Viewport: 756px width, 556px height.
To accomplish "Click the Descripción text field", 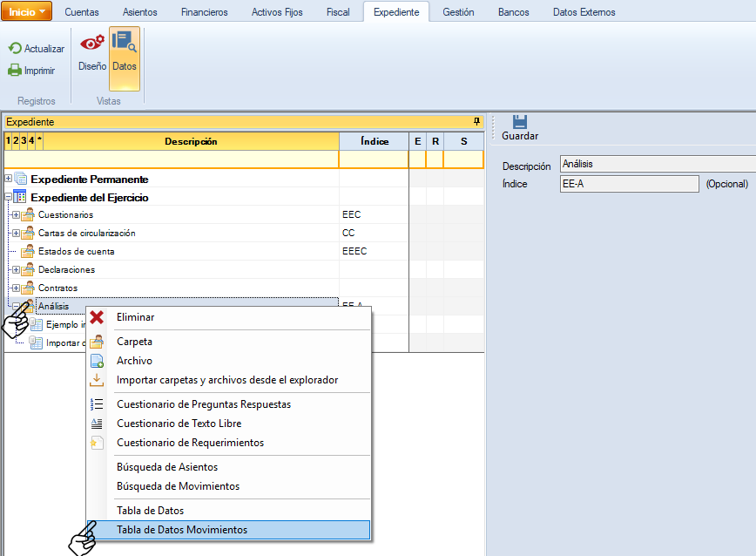I will pyautogui.click(x=657, y=164).
